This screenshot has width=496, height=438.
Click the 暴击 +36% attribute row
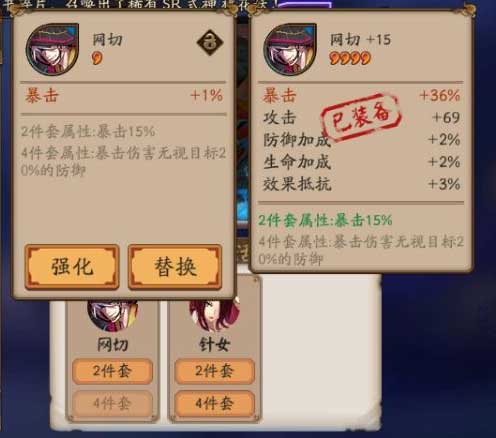pyautogui.click(x=361, y=96)
